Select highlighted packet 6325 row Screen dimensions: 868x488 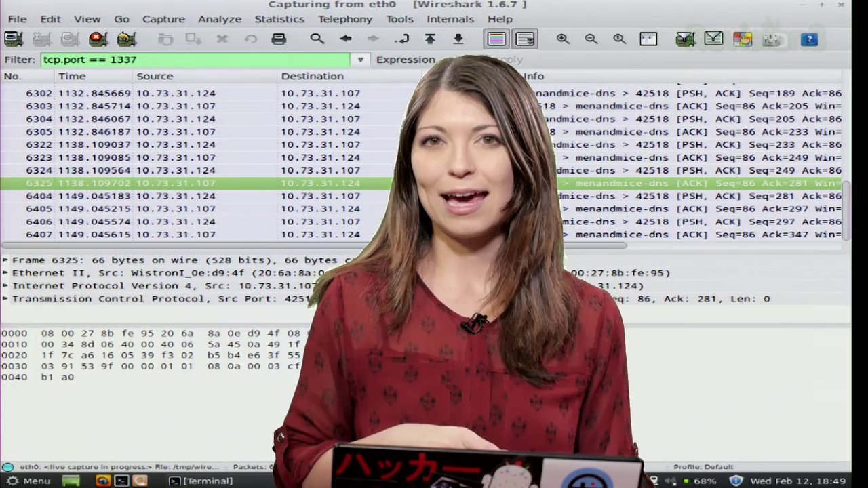click(x=420, y=184)
